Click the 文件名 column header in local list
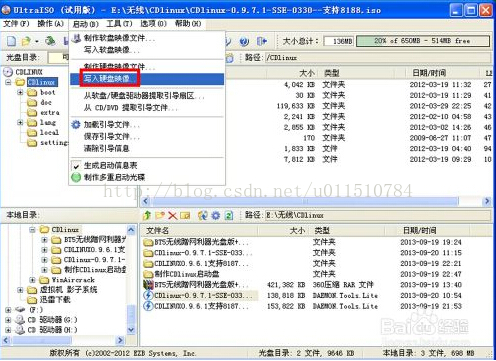This screenshot has height=361, width=496. click(x=199, y=230)
